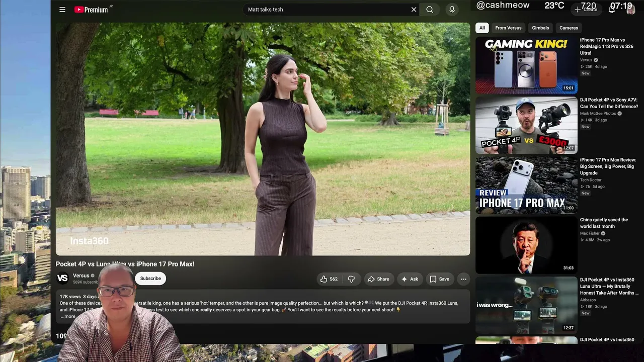Open the China quietly saved thumbnail
644x362 pixels.
tap(526, 245)
